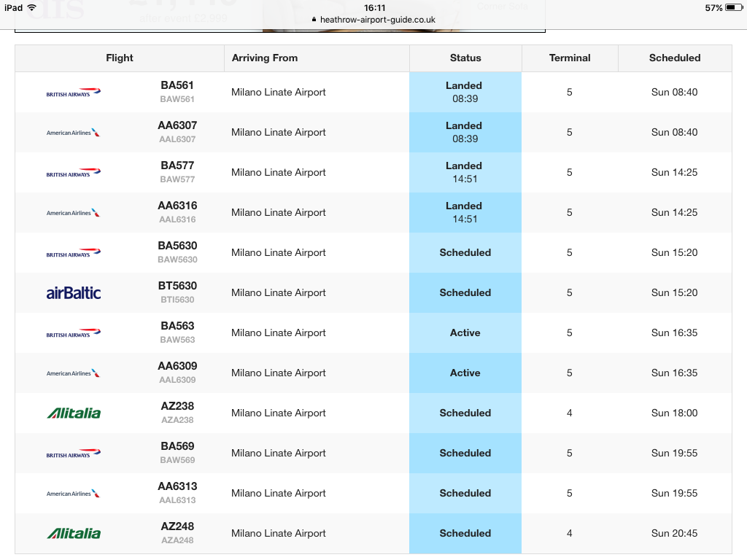
Task: Tap the Alitalia logo for AZ248
Action: coord(74,533)
